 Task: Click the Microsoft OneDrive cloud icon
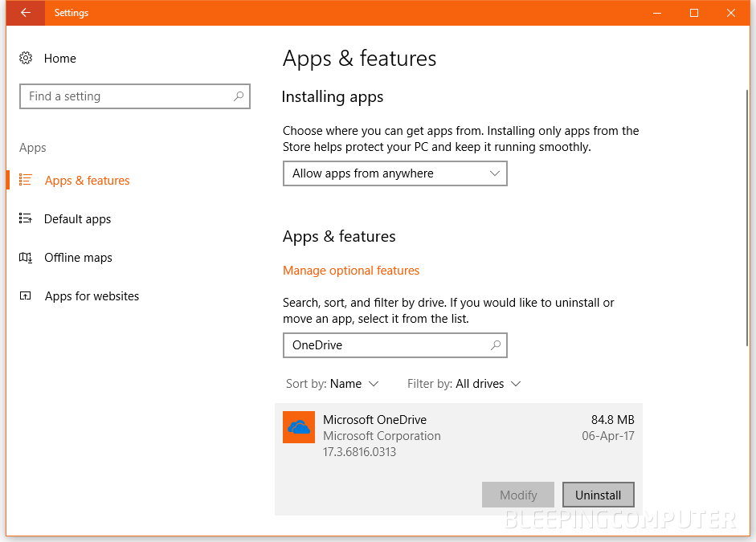coord(299,427)
